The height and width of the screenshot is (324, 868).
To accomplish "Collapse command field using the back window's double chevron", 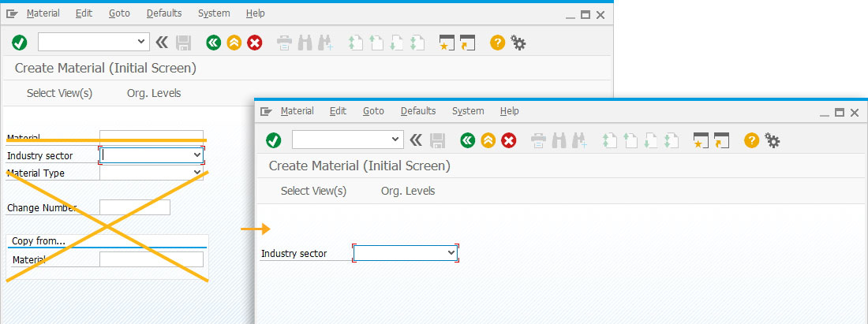I will coord(161,42).
